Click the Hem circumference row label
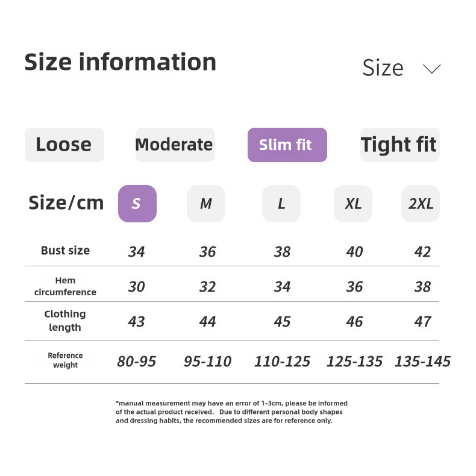The height and width of the screenshot is (476, 476). coord(65,286)
